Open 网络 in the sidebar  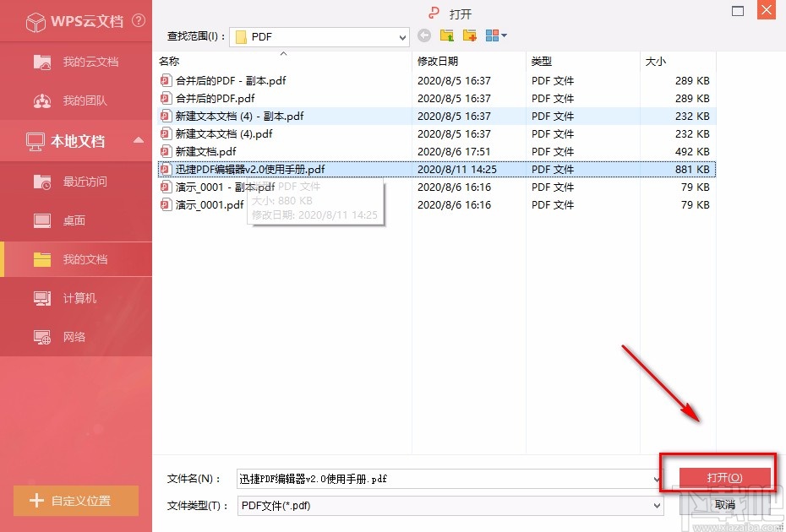click(74, 337)
